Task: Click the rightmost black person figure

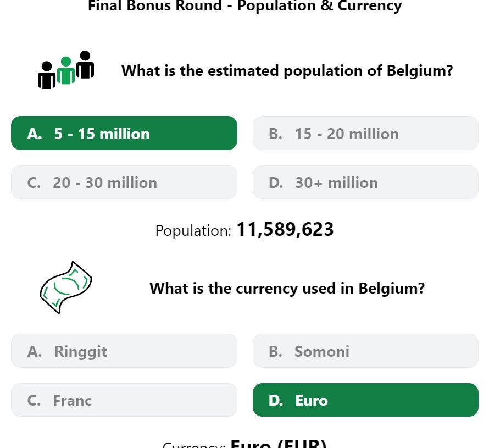Action: (85, 64)
